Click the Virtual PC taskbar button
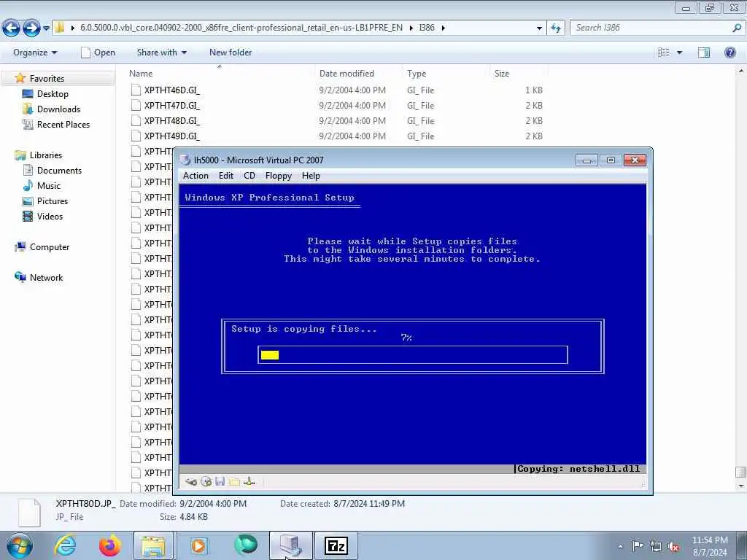This screenshot has width=747, height=560. pyautogui.click(x=290, y=545)
